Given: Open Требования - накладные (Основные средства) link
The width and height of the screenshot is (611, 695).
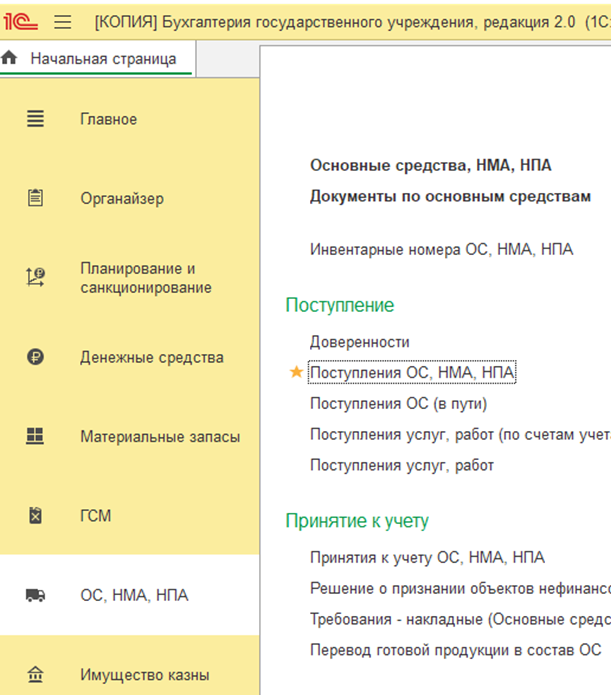Looking at the screenshot, I should (x=460, y=619).
